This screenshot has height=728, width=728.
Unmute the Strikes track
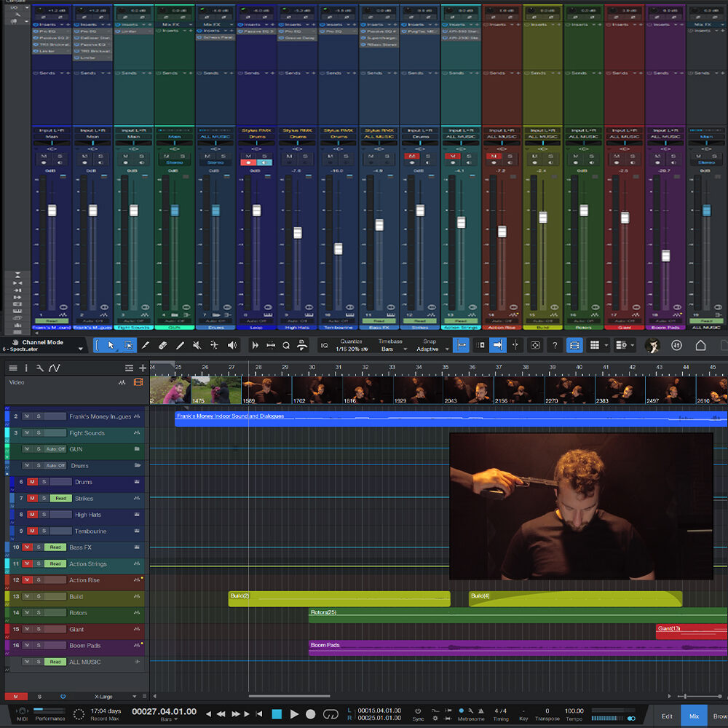point(32,498)
